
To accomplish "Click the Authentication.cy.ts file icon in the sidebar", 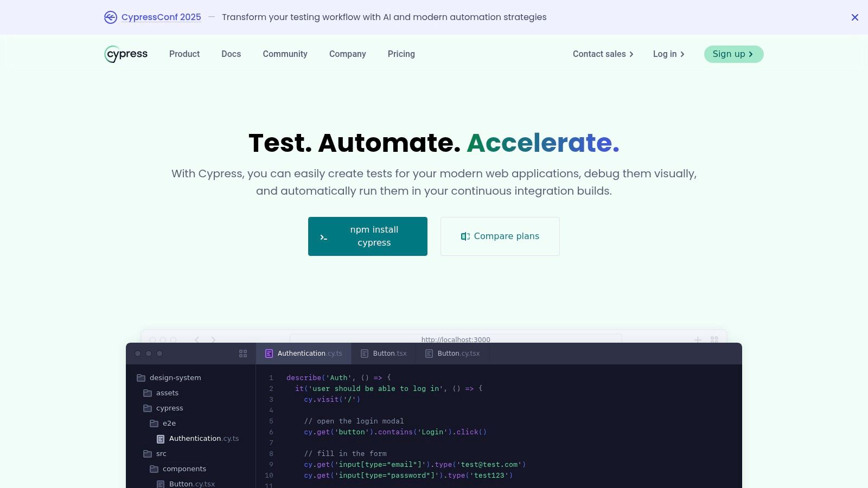I will tap(161, 439).
